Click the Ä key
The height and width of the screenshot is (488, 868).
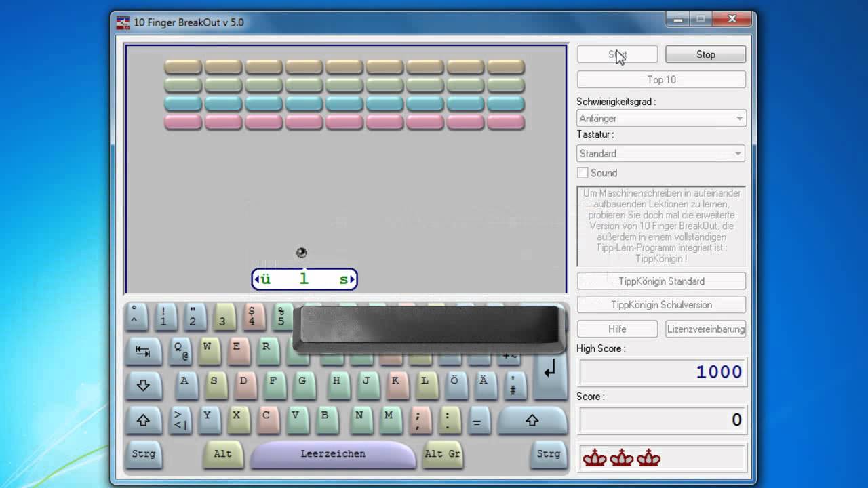coord(486,385)
